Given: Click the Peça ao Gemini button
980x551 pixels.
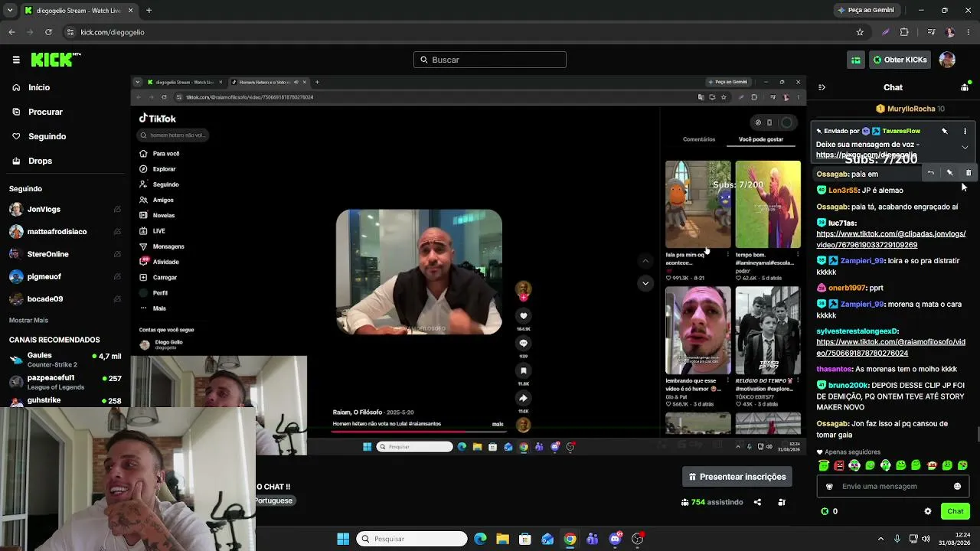Looking at the screenshot, I should [866, 10].
